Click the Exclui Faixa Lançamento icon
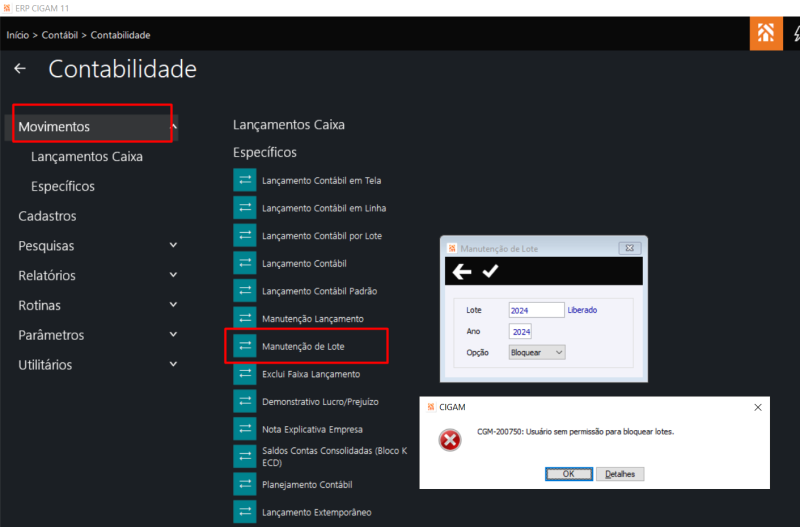 245,373
